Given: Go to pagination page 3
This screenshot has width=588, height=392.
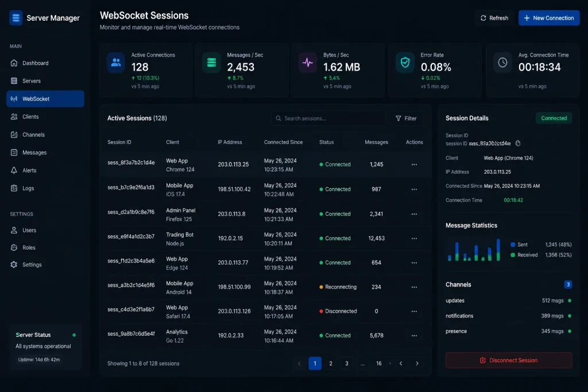Looking at the screenshot, I should click(x=346, y=363).
